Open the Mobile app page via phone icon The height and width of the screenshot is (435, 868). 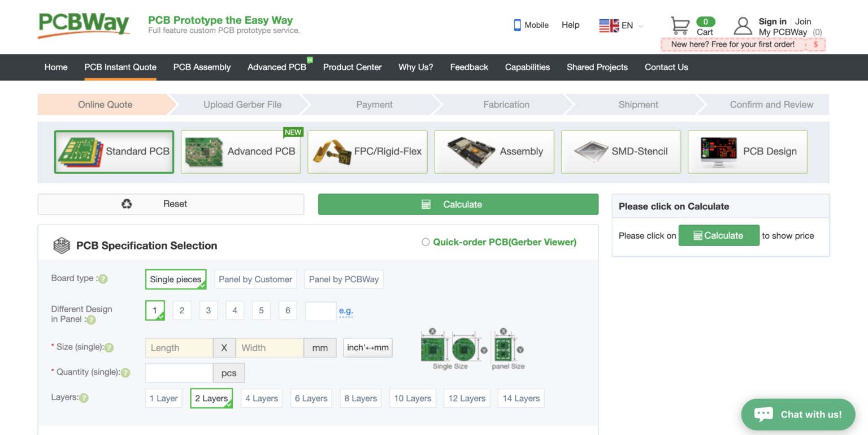point(516,25)
